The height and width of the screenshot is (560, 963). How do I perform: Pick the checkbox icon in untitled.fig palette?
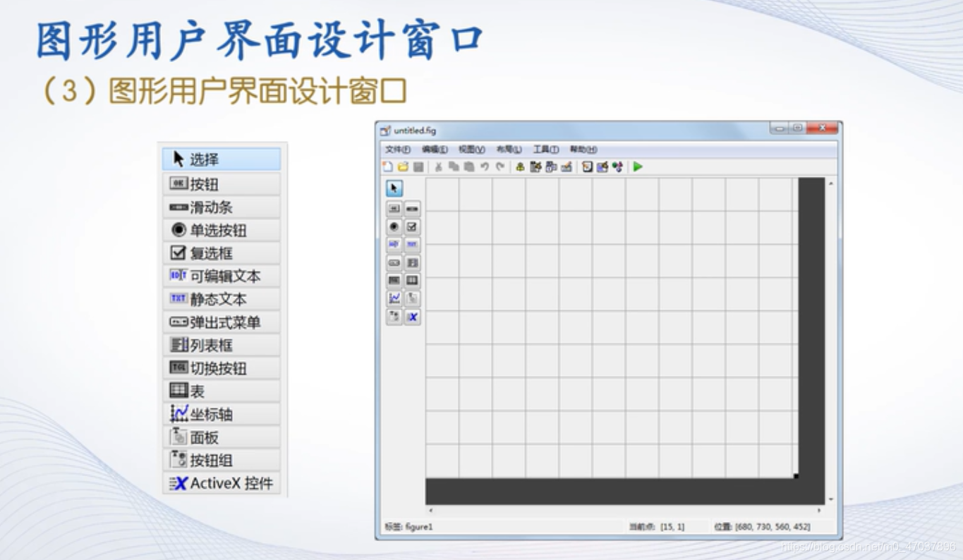click(412, 226)
